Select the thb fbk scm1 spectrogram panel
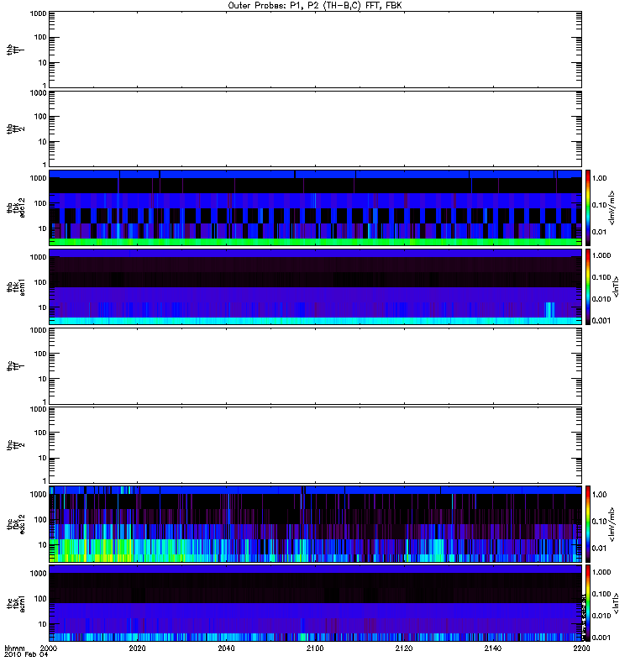The width and height of the screenshot is (630, 672). pyautogui.click(x=315, y=286)
